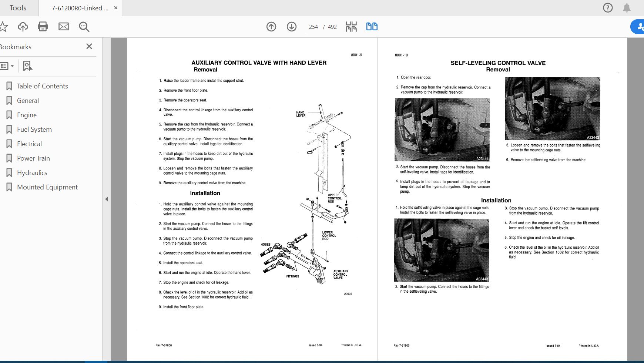Click the page label 8001-9
This screenshot has width=644, height=363.
click(356, 55)
